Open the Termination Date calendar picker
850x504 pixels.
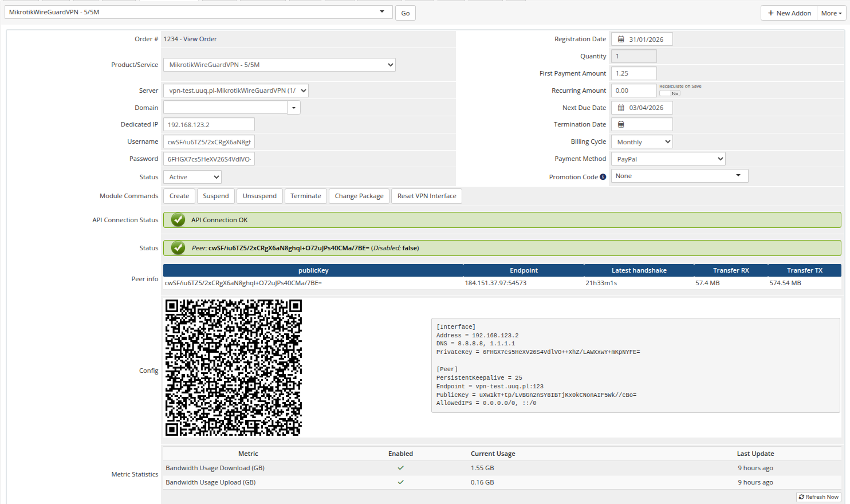pyautogui.click(x=621, y=124)
